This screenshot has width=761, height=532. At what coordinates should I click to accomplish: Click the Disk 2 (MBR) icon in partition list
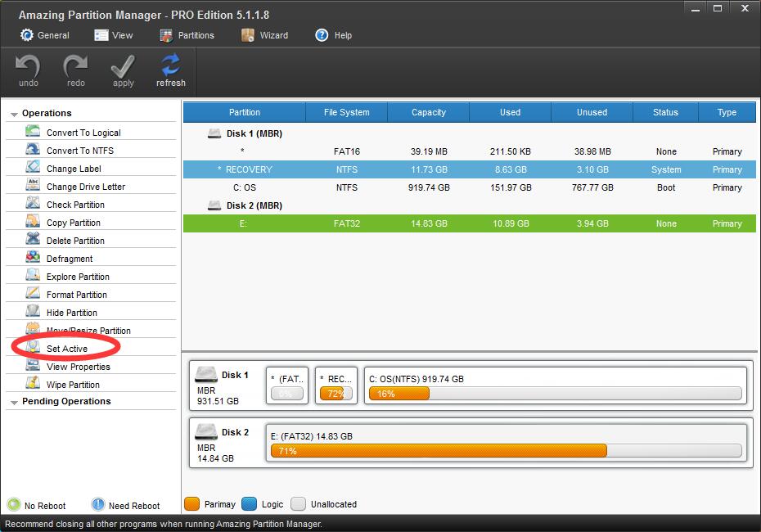coord(214,205)
